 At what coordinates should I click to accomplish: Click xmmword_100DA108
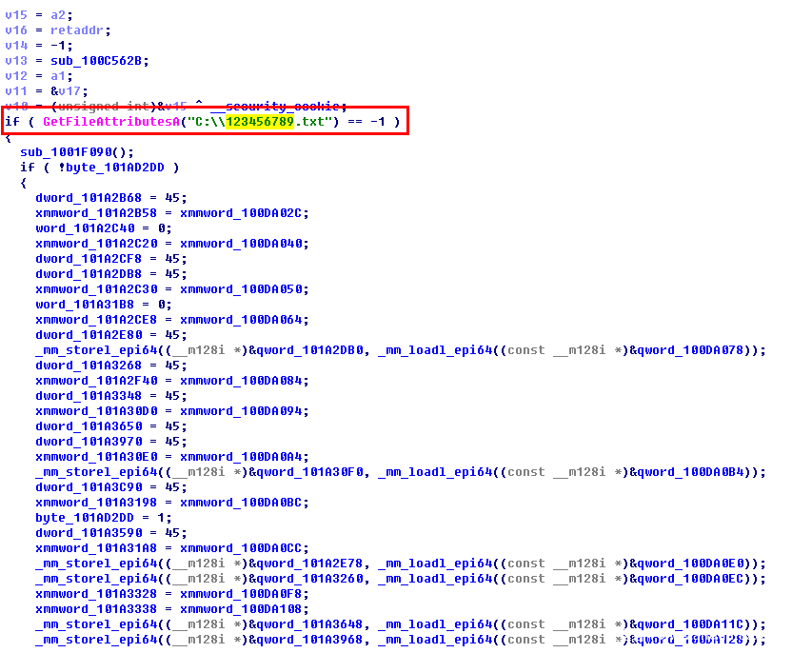[241, 609]
